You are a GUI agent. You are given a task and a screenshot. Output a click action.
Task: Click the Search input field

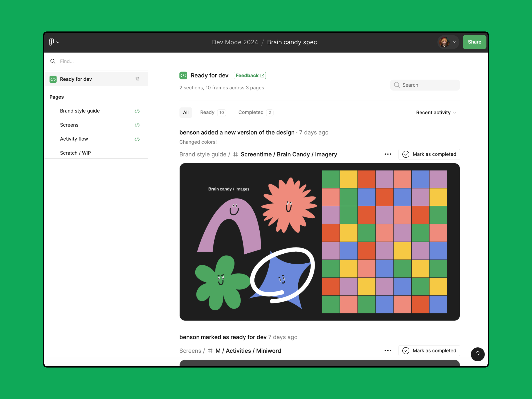[x=424, y=85]
